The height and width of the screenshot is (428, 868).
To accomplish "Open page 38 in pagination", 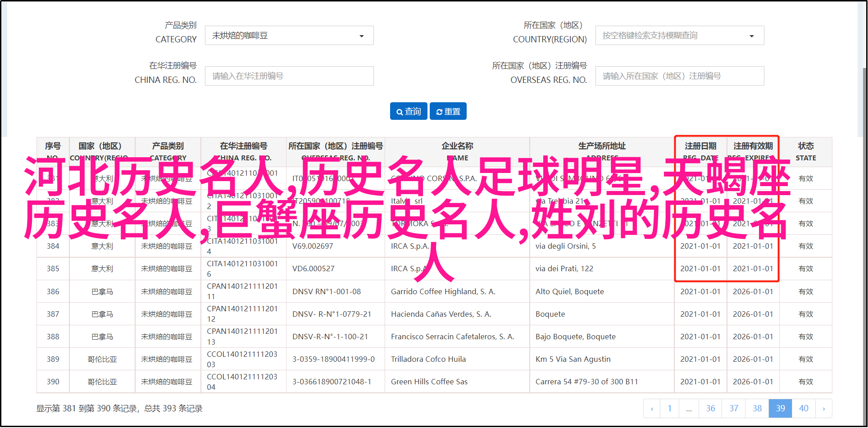I will coord(757,409).
